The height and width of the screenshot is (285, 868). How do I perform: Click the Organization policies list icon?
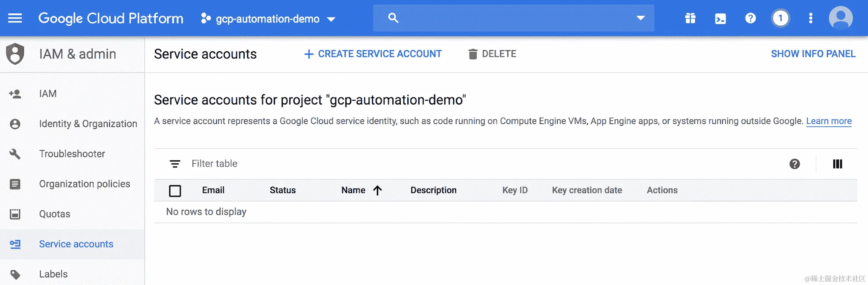click(15, 184)
